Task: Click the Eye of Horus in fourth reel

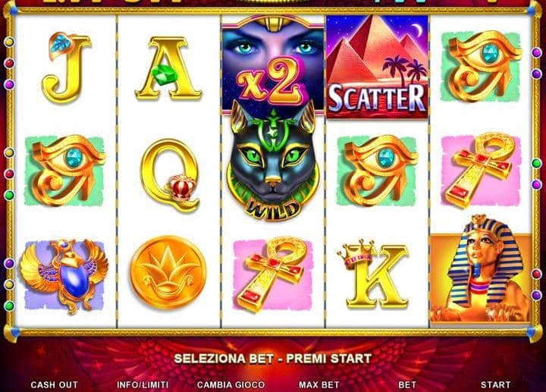Action: (x=378, y=171)
